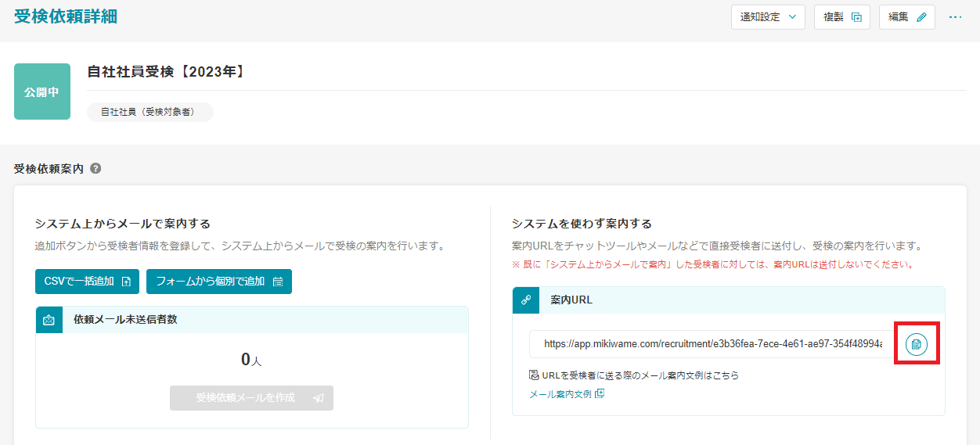
Task: Click the 自社社員受検【2023年】 title
Action: point(166,72)
